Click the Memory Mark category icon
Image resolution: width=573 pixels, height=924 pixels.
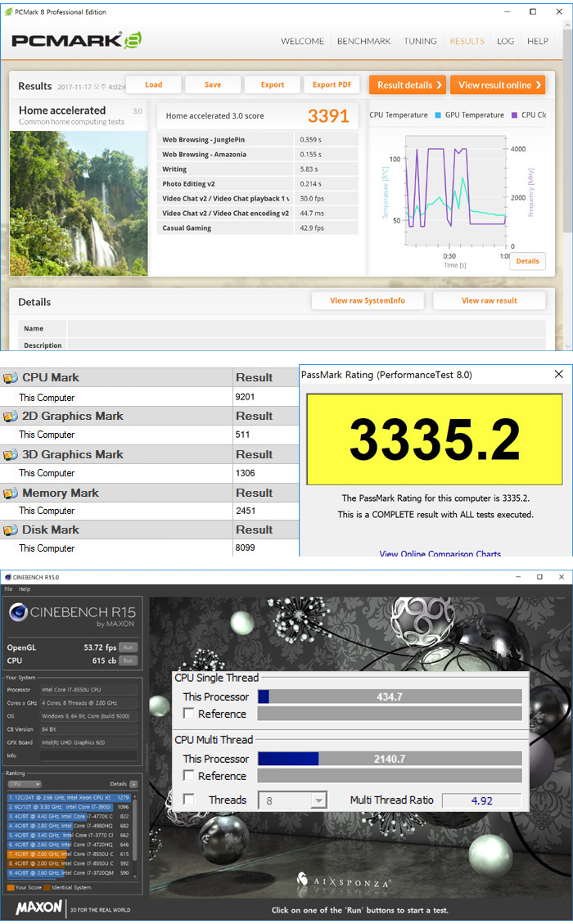[11, 494]
